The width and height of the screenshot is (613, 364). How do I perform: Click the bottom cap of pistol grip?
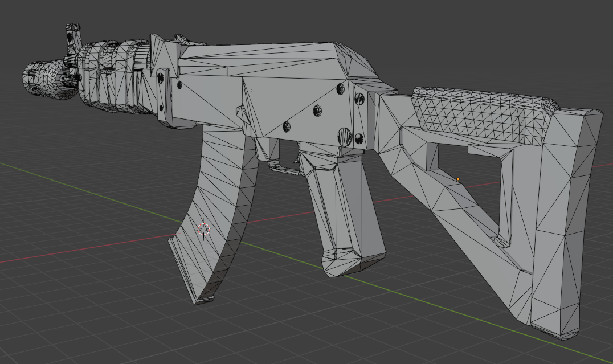[350, 263]
